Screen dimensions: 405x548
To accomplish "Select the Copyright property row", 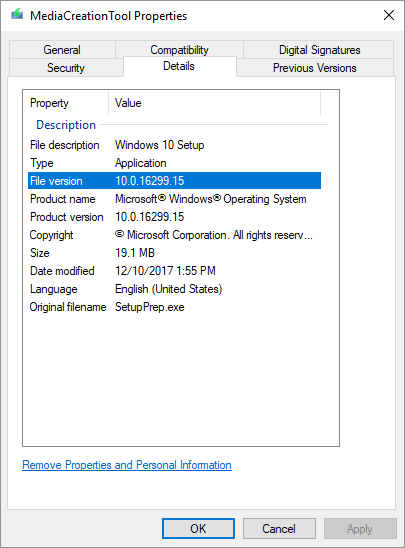I will coord(174,235).
